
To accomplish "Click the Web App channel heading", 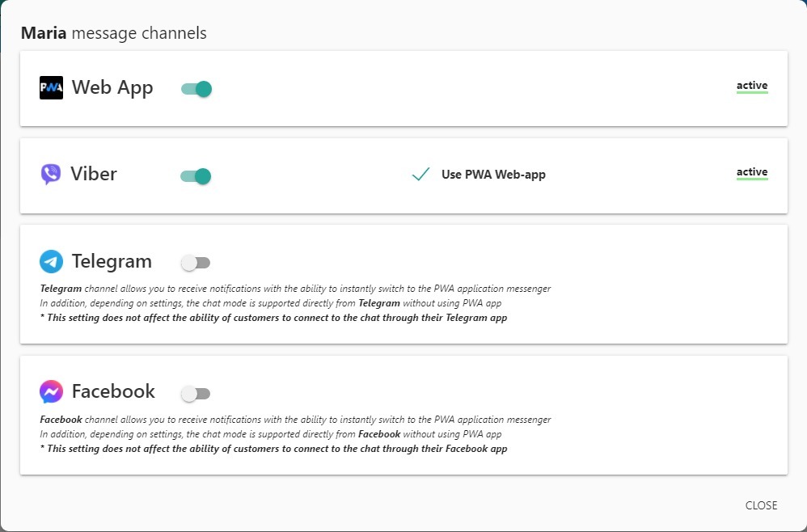I will pos(112,87).
